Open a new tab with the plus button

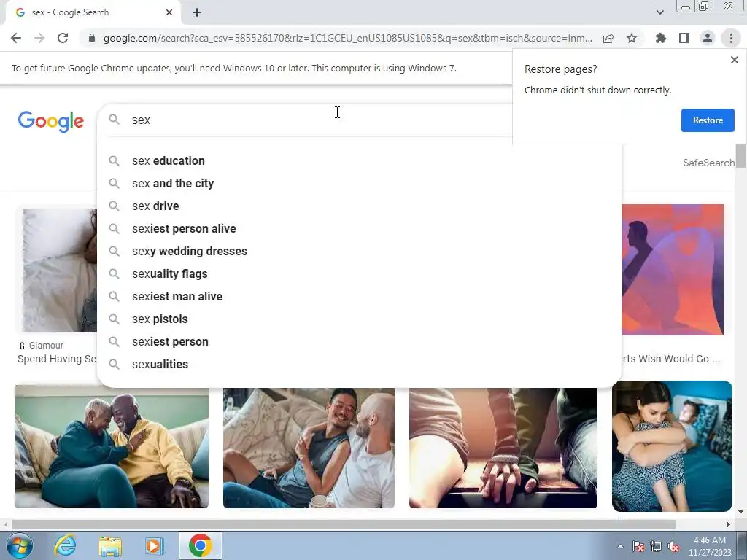(x=197, y=12)
